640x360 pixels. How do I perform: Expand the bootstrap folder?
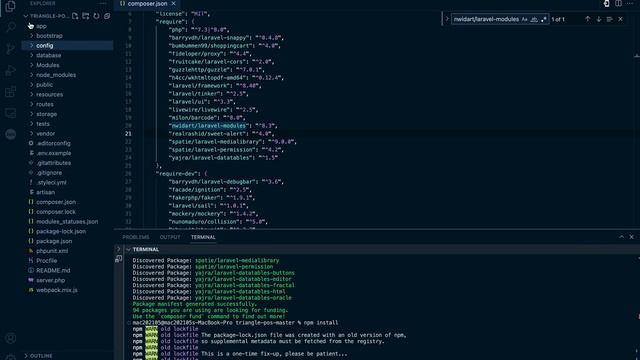(49, 36)
